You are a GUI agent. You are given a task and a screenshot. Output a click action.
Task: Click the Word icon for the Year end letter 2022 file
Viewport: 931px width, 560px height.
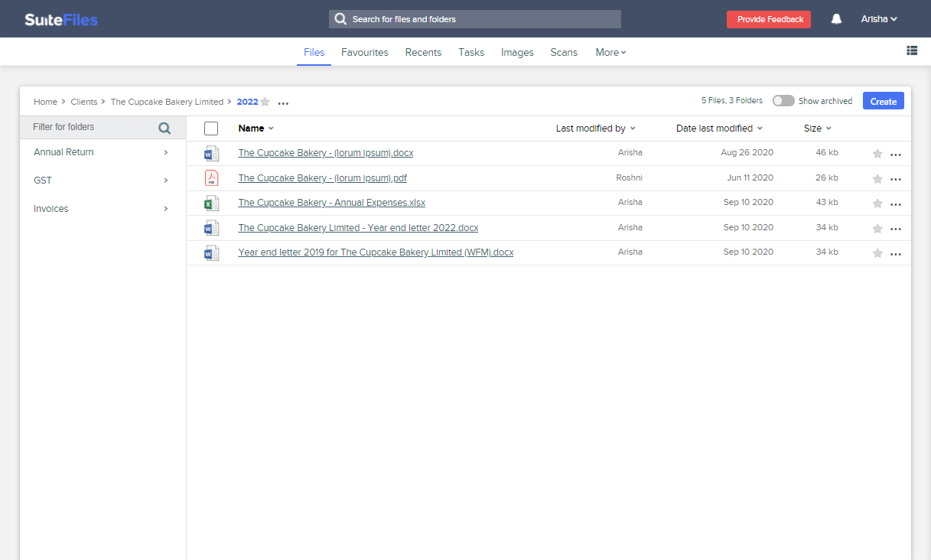211,227
